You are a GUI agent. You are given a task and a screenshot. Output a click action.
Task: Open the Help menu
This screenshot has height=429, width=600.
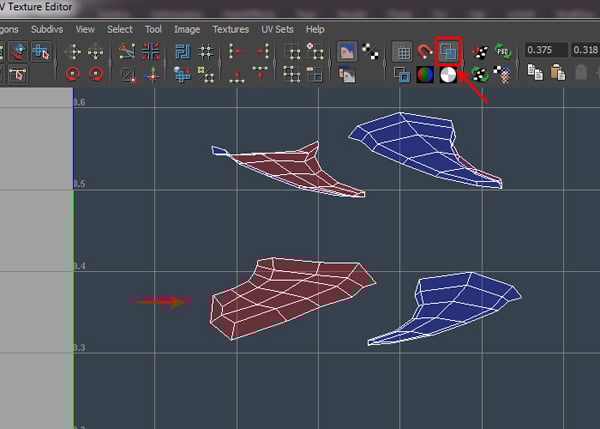(315, 29)
